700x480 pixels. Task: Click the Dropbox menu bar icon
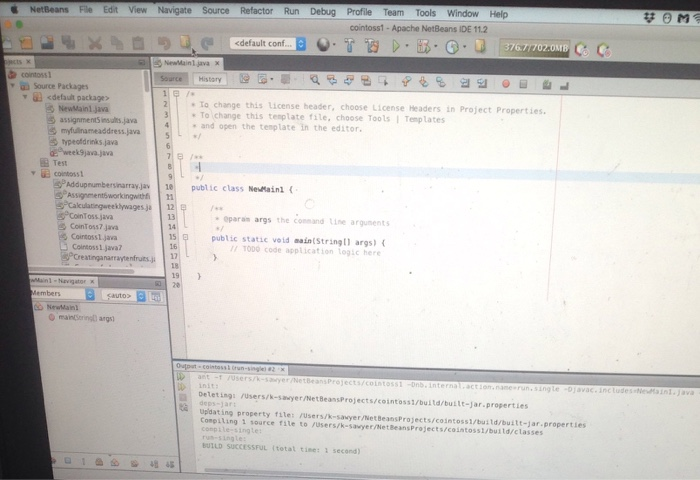[x=649, y=17]
